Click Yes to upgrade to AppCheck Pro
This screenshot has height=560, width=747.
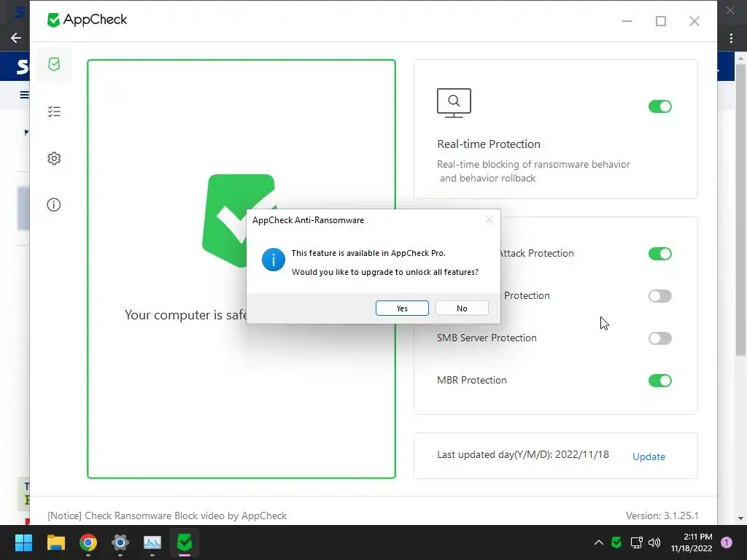click(402, 308)
